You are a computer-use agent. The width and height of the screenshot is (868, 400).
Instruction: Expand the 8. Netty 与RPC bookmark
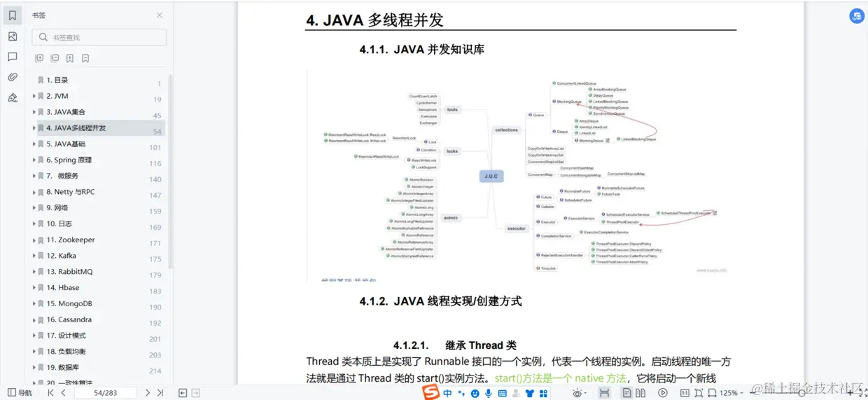pos(34,192)
